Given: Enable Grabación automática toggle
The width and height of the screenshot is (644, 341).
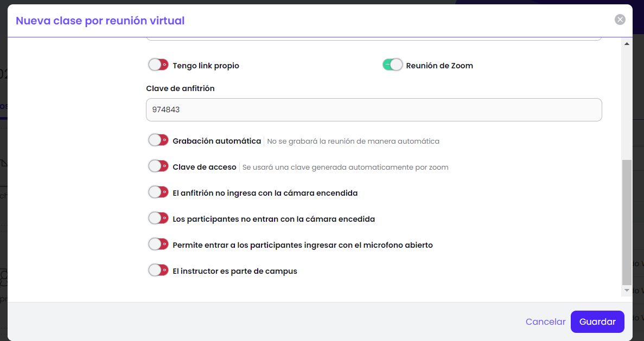Looking at the screenshot, I should coord(158,140).
